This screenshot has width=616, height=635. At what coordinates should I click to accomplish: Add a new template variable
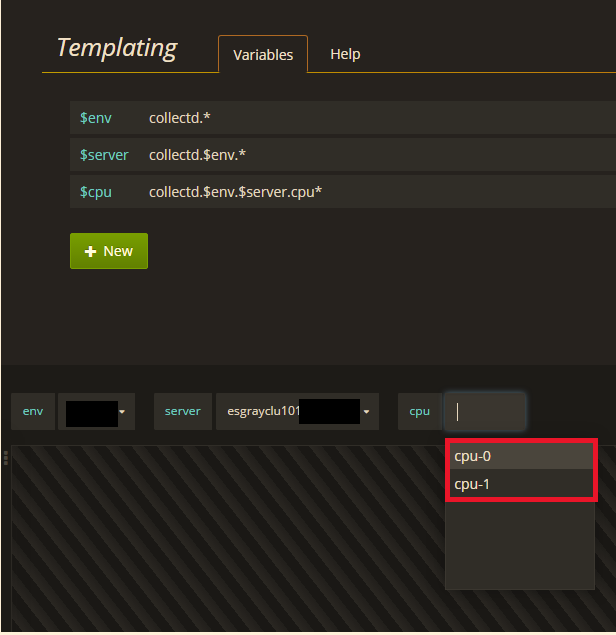[109, 251]
